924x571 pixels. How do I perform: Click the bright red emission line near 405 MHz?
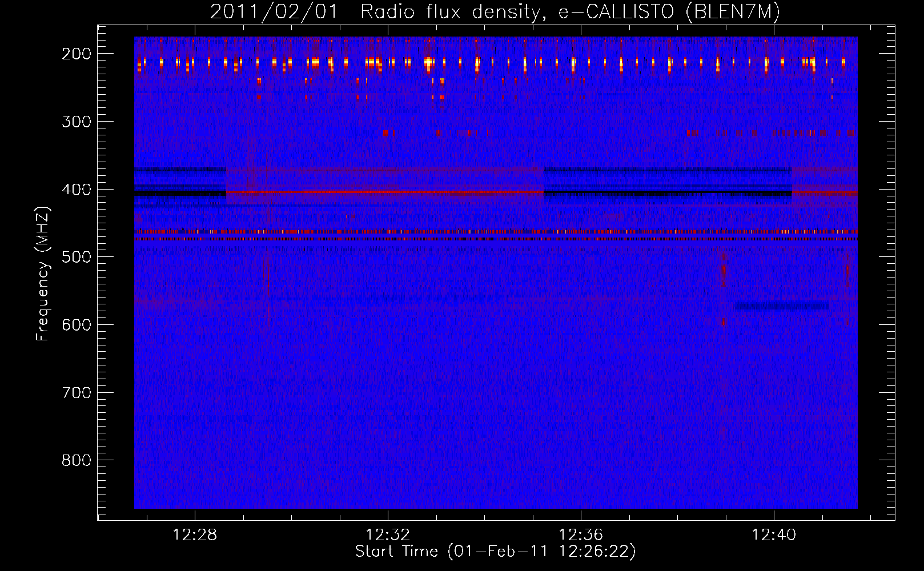tap(384, 192)
